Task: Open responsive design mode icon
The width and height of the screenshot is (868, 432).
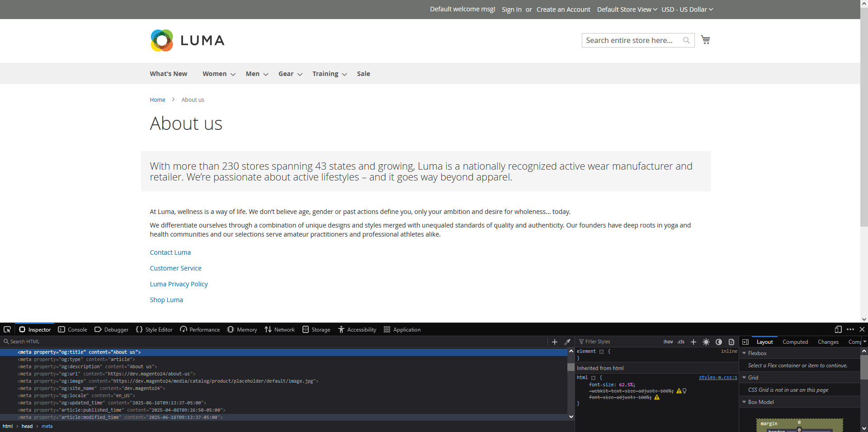Action: coord(838,329)
